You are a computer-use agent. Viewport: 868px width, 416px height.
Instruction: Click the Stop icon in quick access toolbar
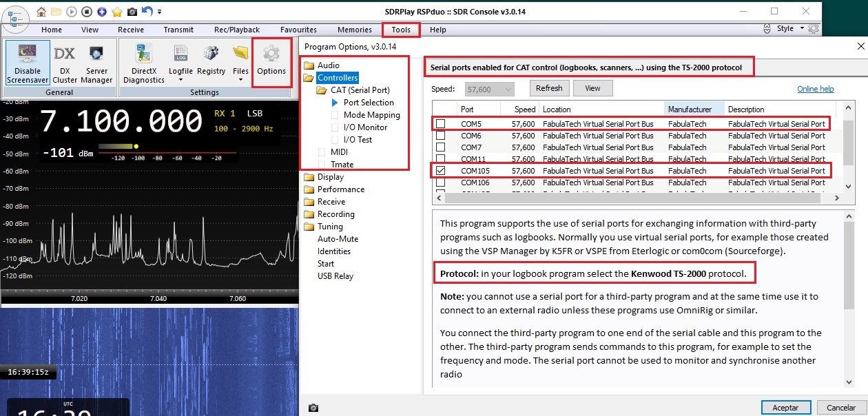(87, 12)
